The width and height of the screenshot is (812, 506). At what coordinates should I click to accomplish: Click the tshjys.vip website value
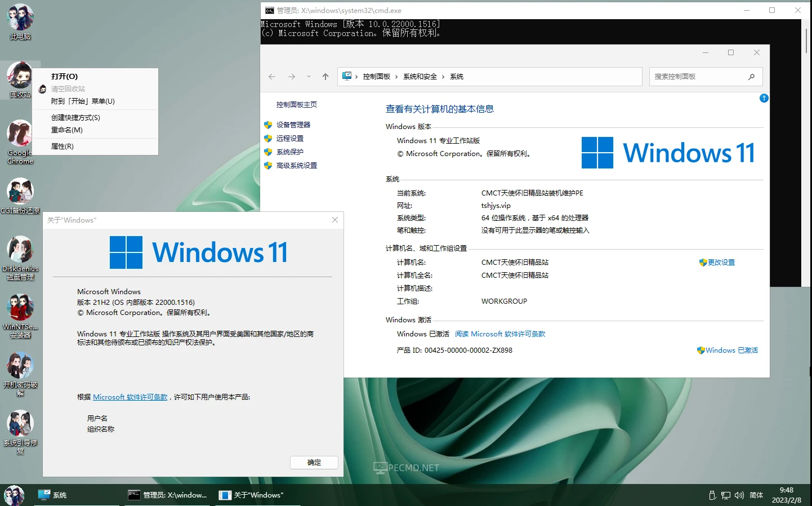point(496,206)
